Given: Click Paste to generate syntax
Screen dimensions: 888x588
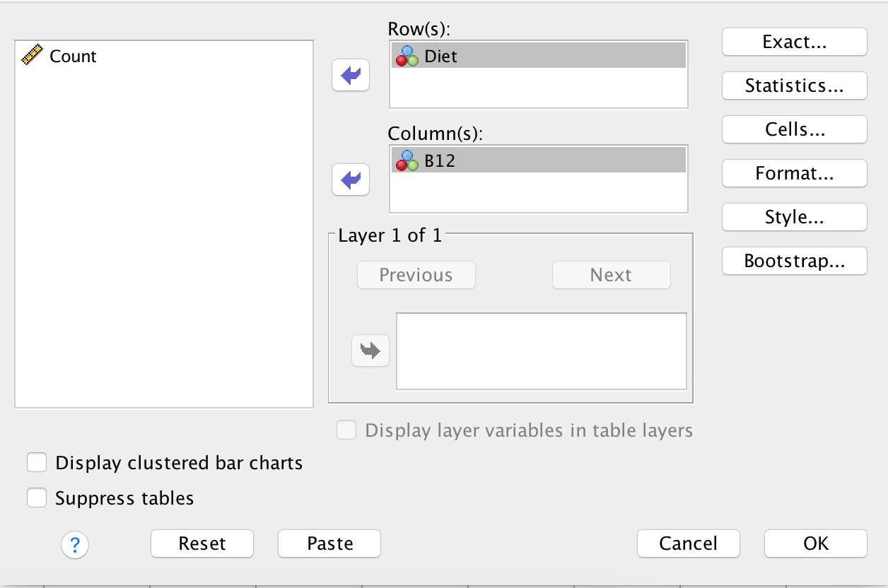Looking at the screenshot, I should pyautogui.click(x=329, y=543).
